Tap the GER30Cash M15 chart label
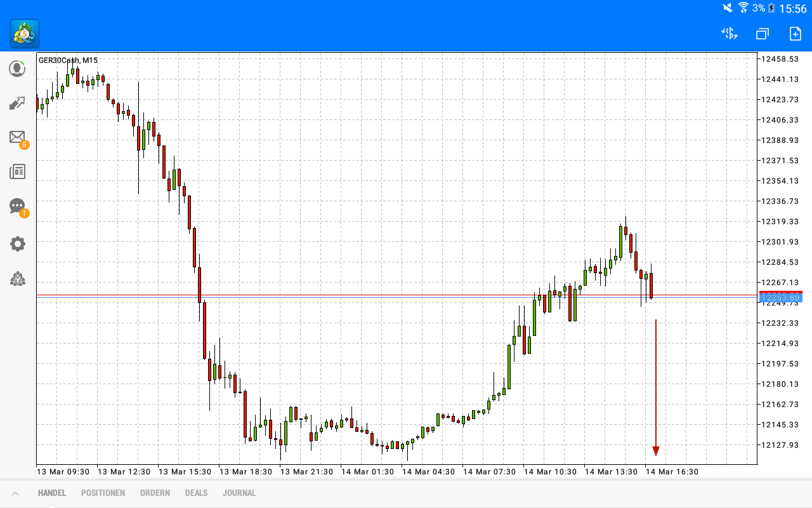Image resolution: width=812 pixels, height=508 pixels. [x=67, y=60]
